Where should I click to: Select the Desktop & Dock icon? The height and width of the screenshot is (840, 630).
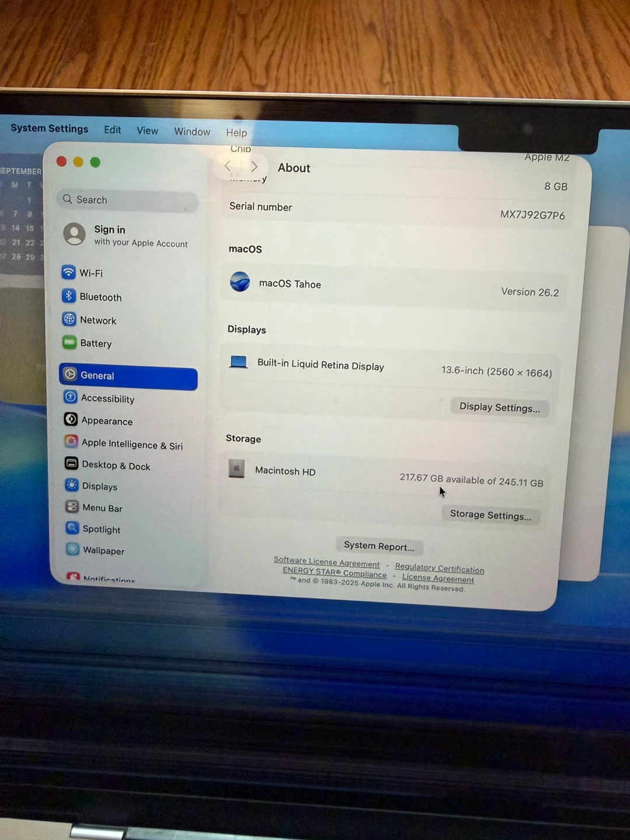tap(72, 464)
